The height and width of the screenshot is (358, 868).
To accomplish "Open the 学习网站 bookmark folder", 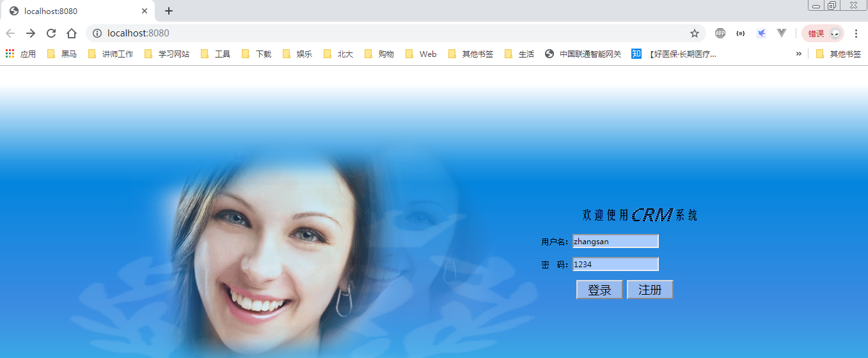I will click(x=166, y=54).
